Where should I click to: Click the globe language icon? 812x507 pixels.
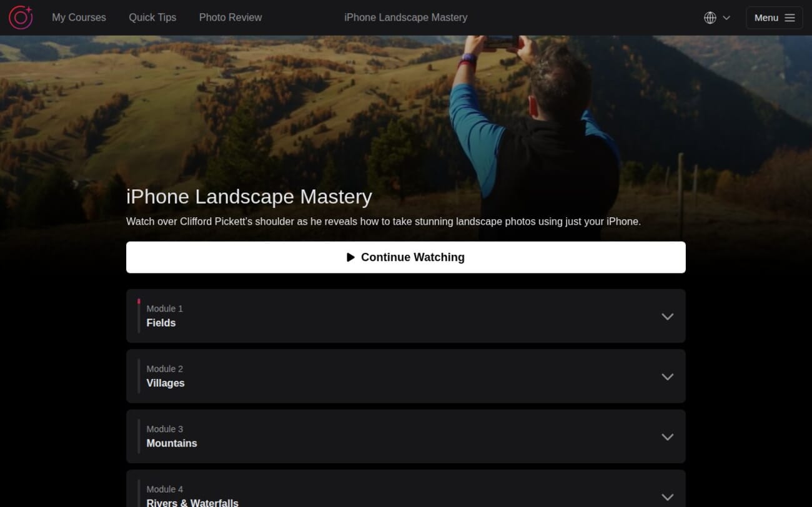pos(710,17)
